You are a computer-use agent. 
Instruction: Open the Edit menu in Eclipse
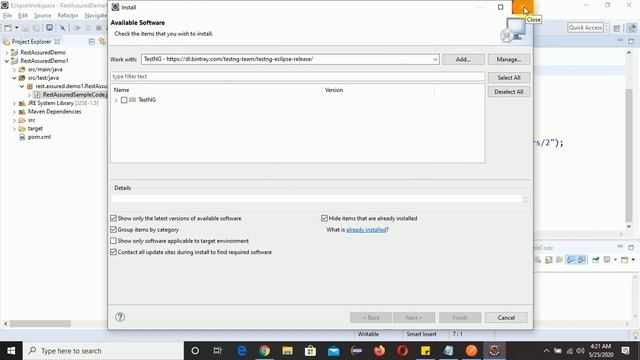(x=23, y=16)
